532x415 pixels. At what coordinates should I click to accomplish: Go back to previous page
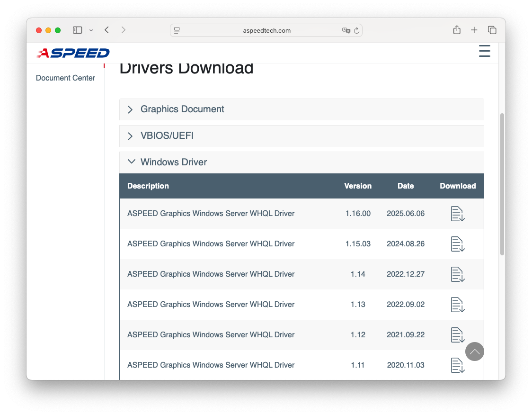[107, 30]
